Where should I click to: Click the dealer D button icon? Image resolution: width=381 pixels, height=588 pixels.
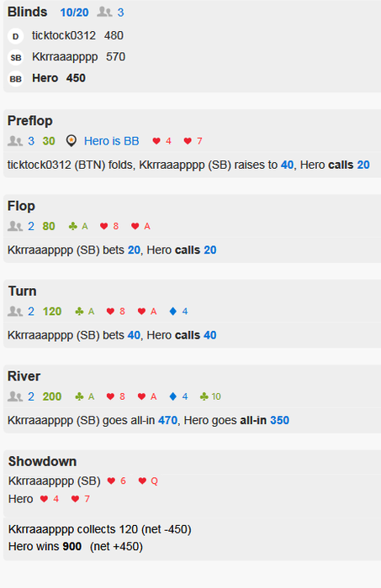coord(15,36)
